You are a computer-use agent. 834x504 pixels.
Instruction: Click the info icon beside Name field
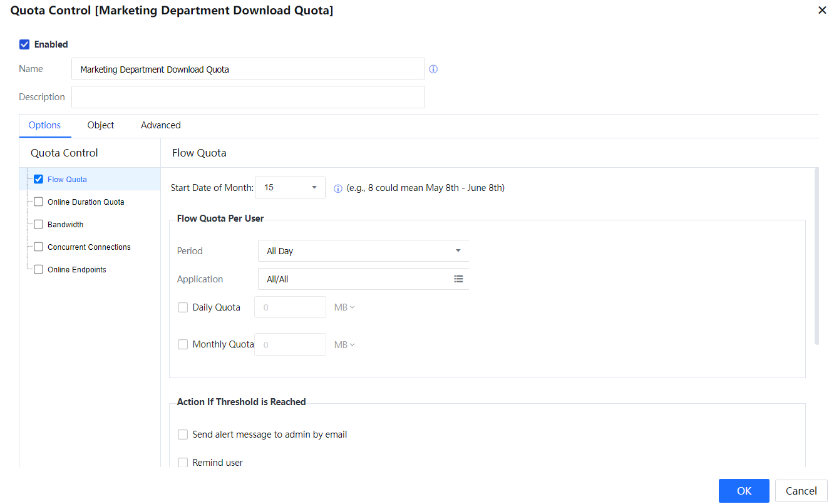pos(433,69)
